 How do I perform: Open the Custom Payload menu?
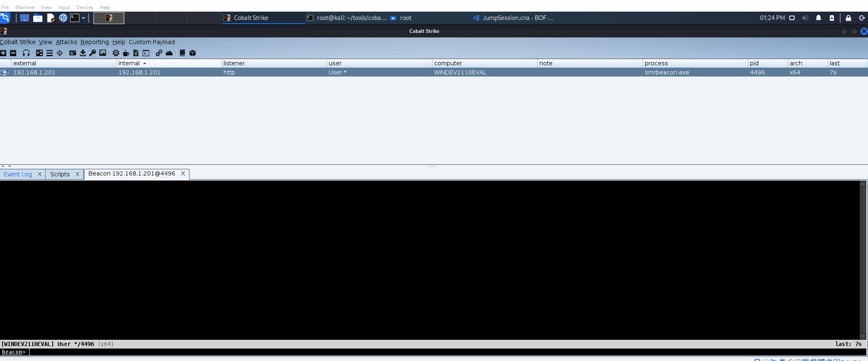[x=152, y=42]
